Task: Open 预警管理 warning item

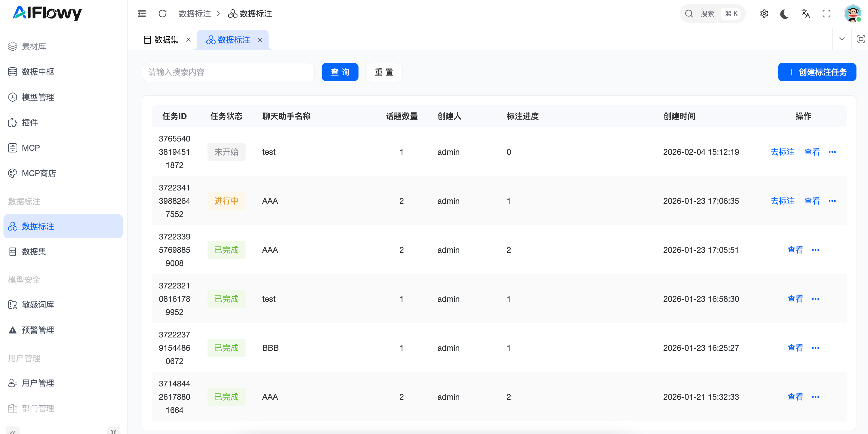Action: pyautogui.click(x=38, y=330)
